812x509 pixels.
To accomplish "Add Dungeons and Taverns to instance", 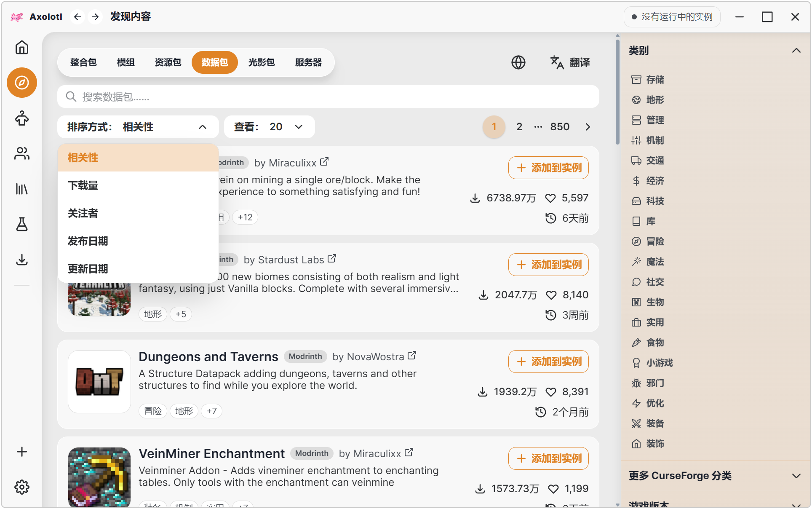I will click(x=548, y=362).
